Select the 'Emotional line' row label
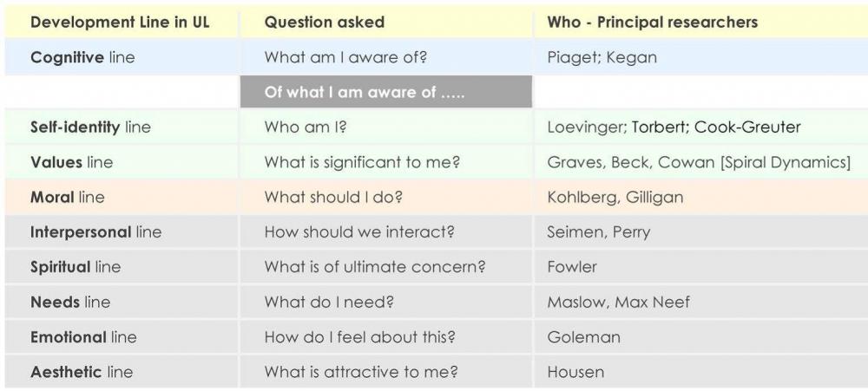 pyautogui.click(x=83, y=337)
